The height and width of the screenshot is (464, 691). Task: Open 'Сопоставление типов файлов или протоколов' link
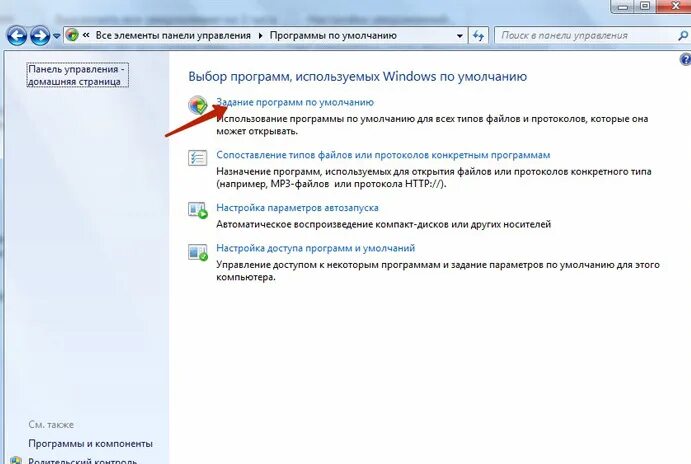pyautogui.click(x=383, y=155)
